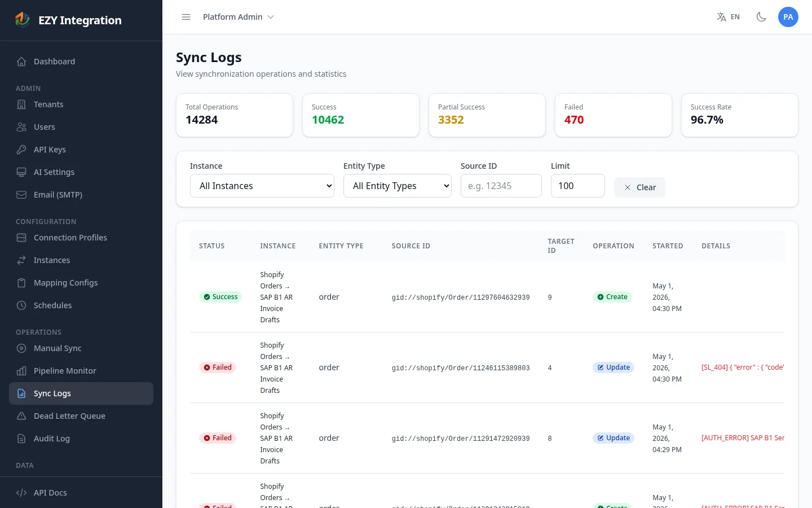Click the Instances sidebar label
Screen dimensions: 812x508
52,260
